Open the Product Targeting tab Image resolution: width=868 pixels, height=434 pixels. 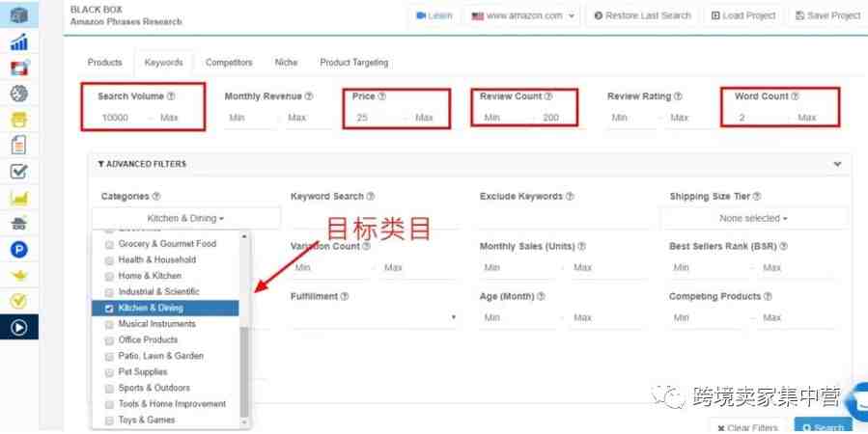pos(353,63)
